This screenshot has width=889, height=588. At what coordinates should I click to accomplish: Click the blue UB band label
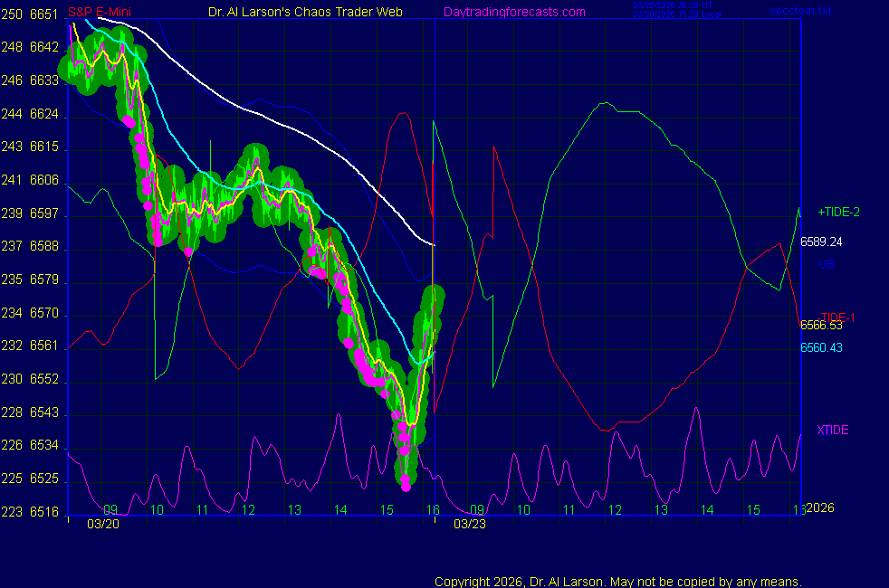coord(826,264)
